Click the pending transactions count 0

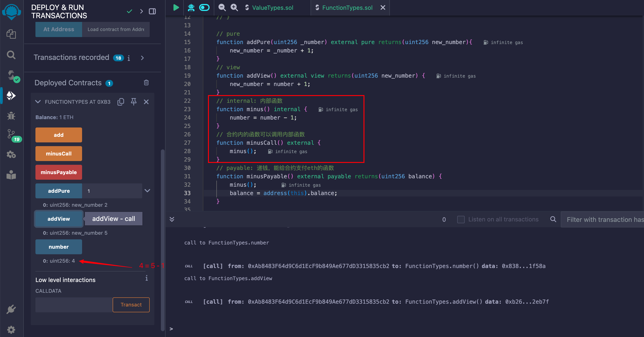[444, 219]
